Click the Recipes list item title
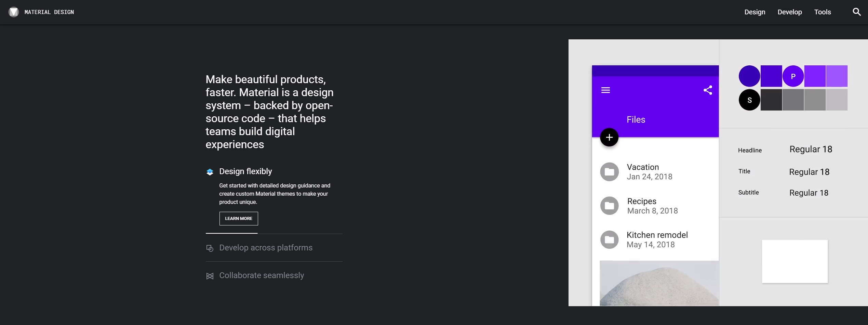The height and width of the screenshot is (325, 868). [642, 201]
